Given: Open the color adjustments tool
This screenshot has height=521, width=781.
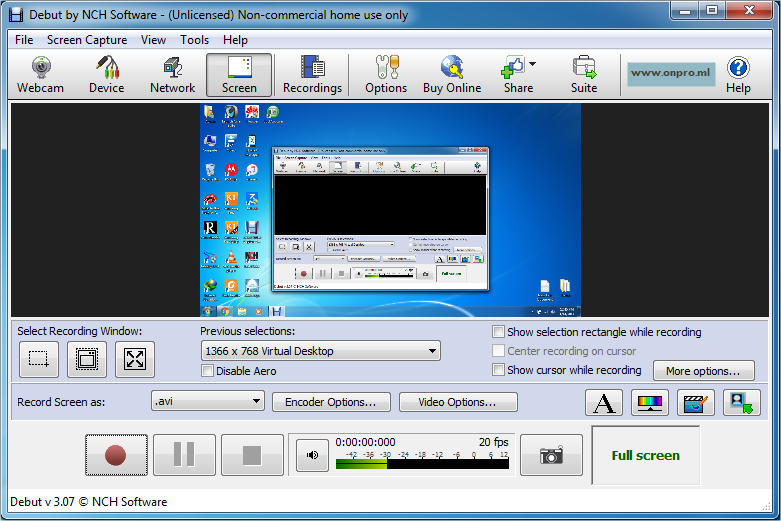Looking at the screenshot, I should (x=650, y=402).
